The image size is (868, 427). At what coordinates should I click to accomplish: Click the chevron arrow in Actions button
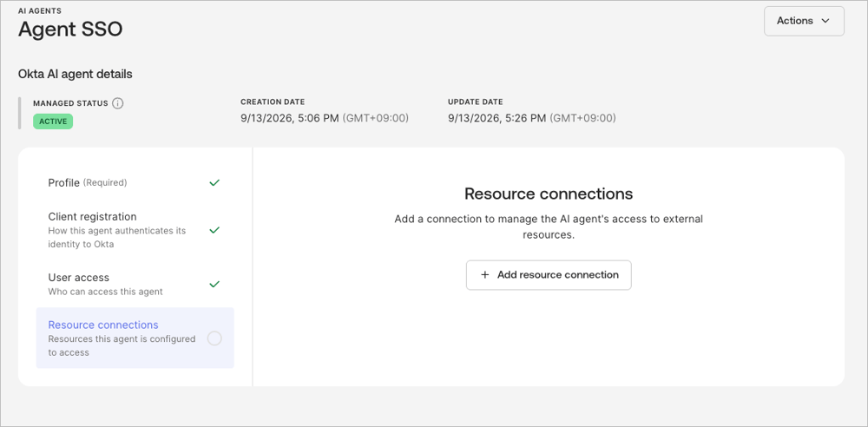[825, 21]
